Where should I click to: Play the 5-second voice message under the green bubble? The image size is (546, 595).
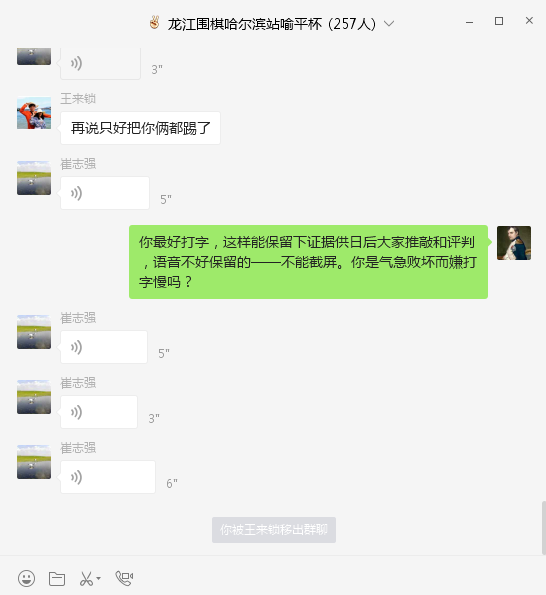pyautogui.click(x=104, y=347)
